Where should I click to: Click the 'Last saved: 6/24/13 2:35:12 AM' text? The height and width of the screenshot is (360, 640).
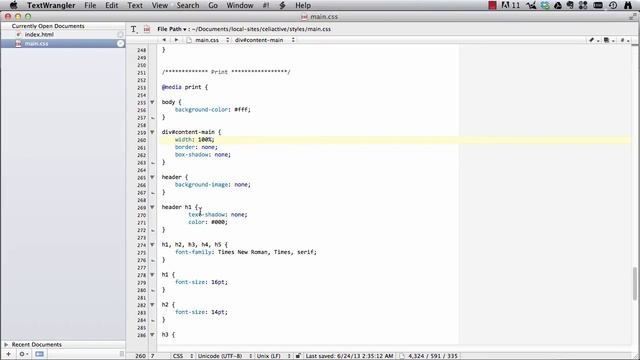click(349, 356)
